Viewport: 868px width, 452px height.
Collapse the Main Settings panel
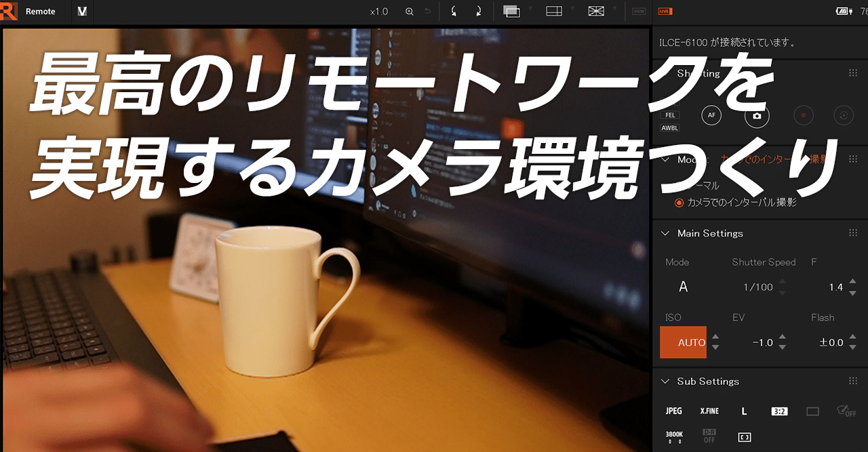[x=665, y=233]
